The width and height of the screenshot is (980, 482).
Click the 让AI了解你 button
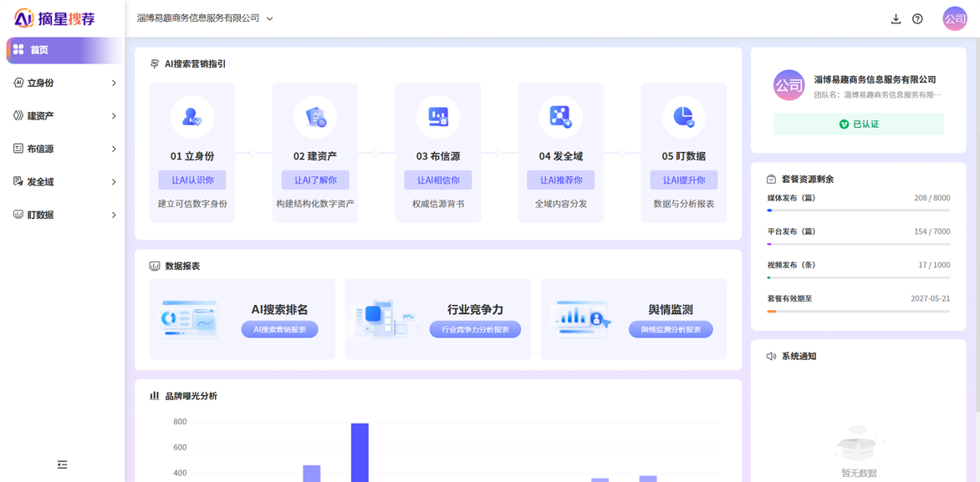[315, 180]
